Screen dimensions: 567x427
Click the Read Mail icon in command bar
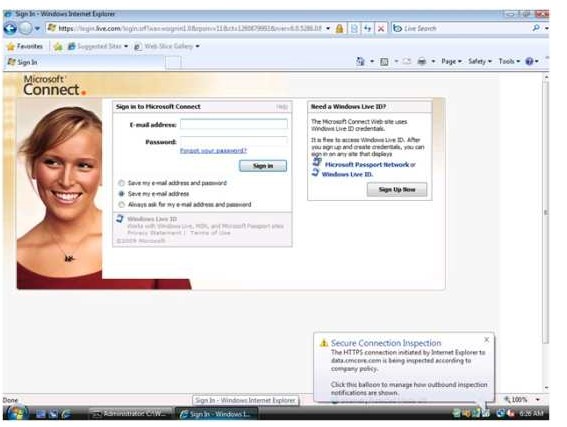(407, 61)
